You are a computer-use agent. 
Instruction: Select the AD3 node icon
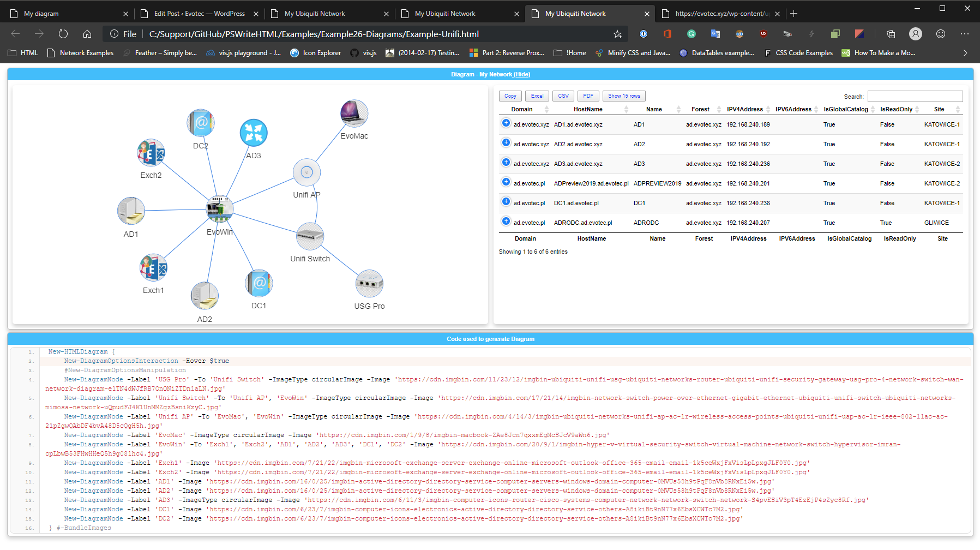(253, 132)
